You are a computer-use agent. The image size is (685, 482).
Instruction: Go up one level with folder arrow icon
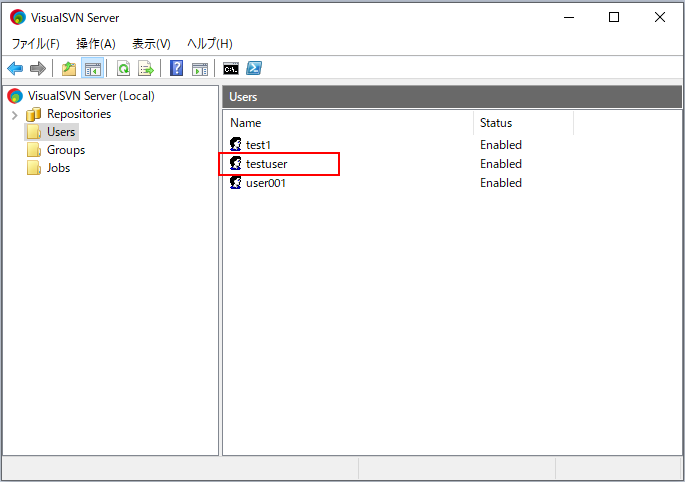click(x=69, y=69)
